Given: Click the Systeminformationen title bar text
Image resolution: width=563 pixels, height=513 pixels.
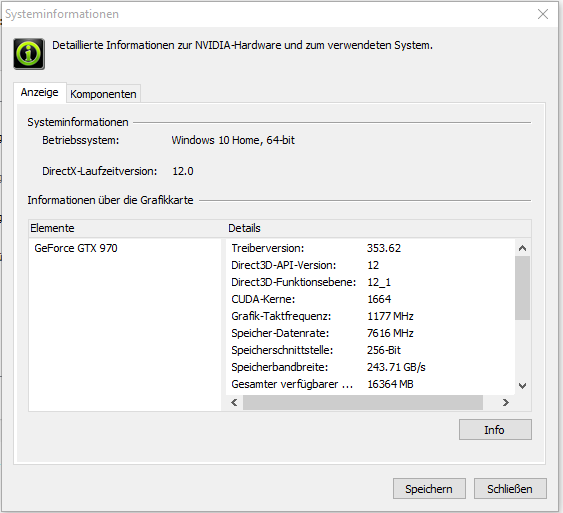Looking at the screenshot, I should coord(62,14).
